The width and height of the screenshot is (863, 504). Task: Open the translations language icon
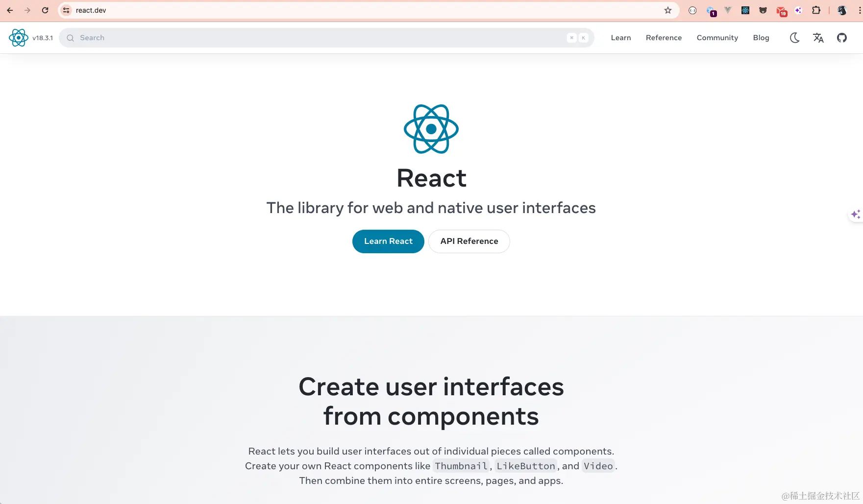818,38
